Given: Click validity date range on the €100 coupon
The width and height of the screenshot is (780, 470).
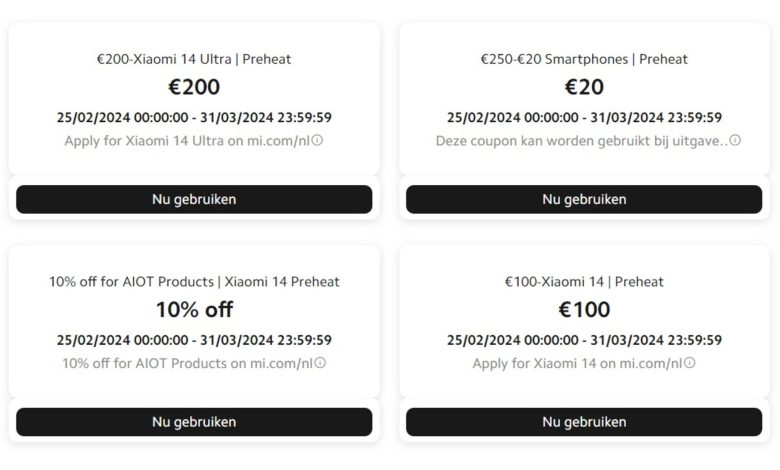Looking at the screenshot, I should click(x=584, y=340).
